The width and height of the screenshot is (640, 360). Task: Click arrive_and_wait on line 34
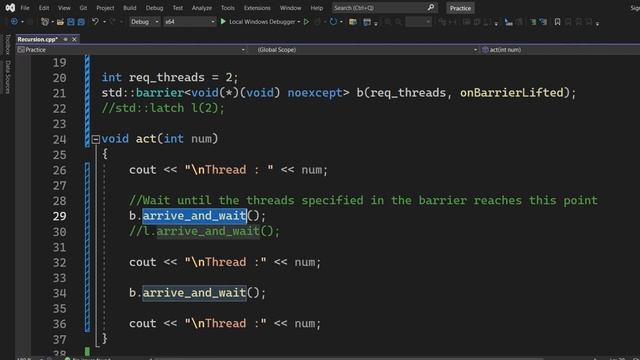(x=195, y=293)
